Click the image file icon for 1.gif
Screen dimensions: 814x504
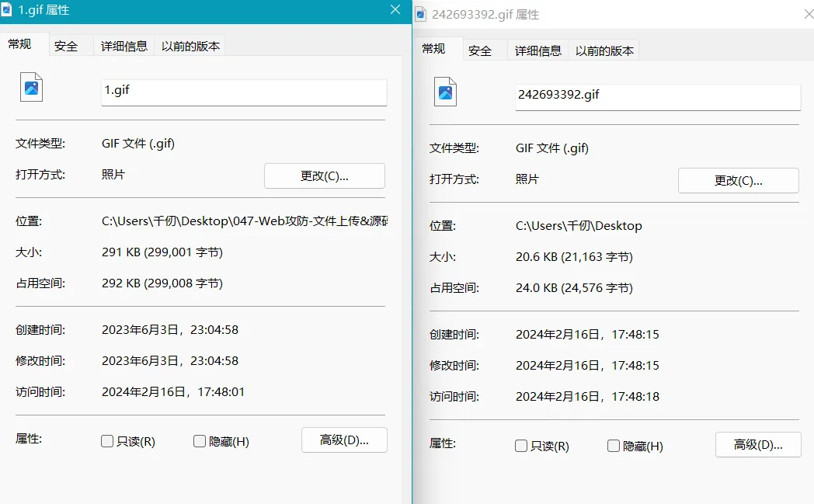(x=31, y=88)
